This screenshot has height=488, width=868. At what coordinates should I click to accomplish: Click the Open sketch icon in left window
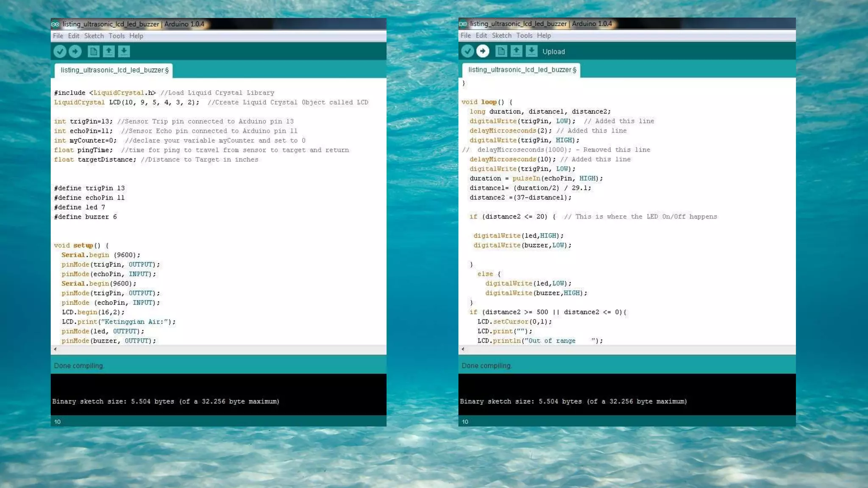click(108, 51)
